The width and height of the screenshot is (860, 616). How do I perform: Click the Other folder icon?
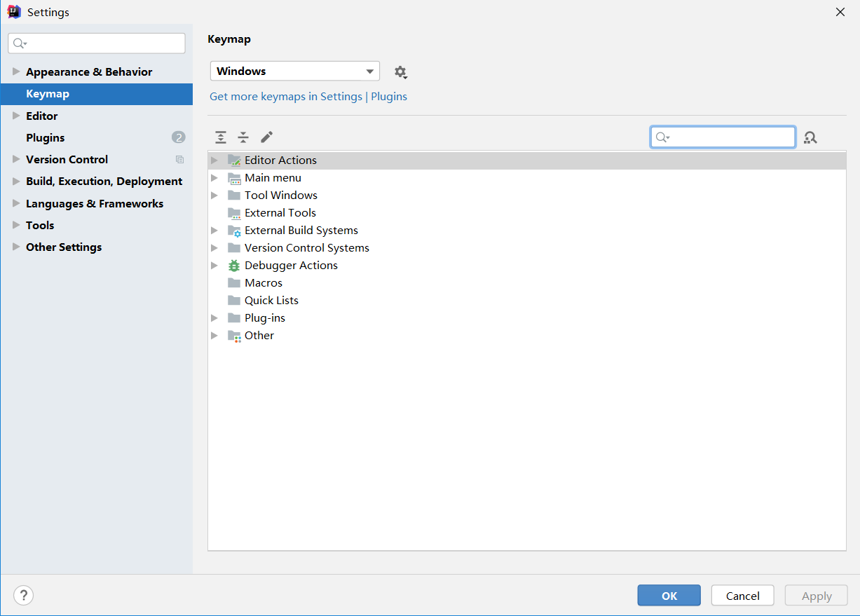234,335
